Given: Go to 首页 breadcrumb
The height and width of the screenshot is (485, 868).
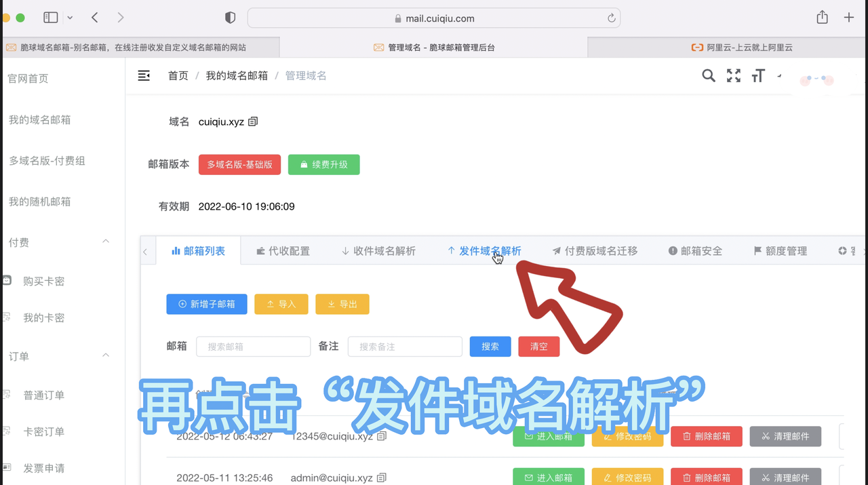Looking at the screenshot, I should pyautogui.click(x=178, y=75).
